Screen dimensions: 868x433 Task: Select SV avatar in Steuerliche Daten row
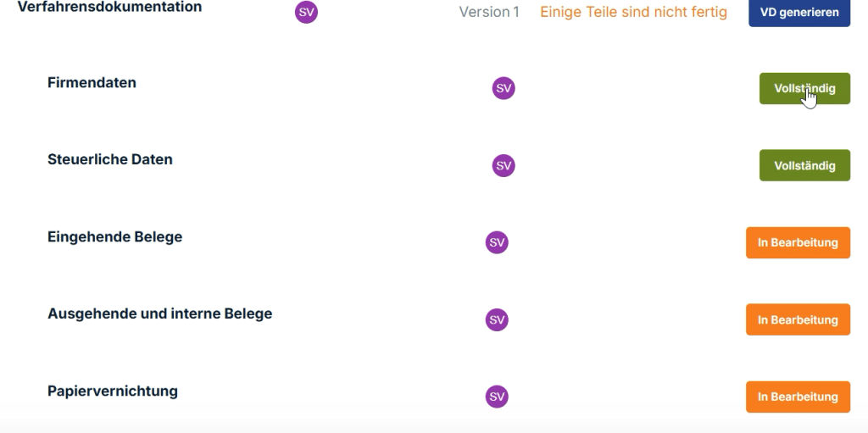click(x=504, y=165)
